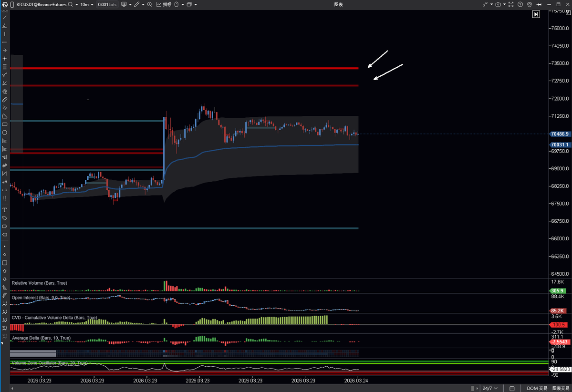Click the red 85.2K value label

[558, 310]
